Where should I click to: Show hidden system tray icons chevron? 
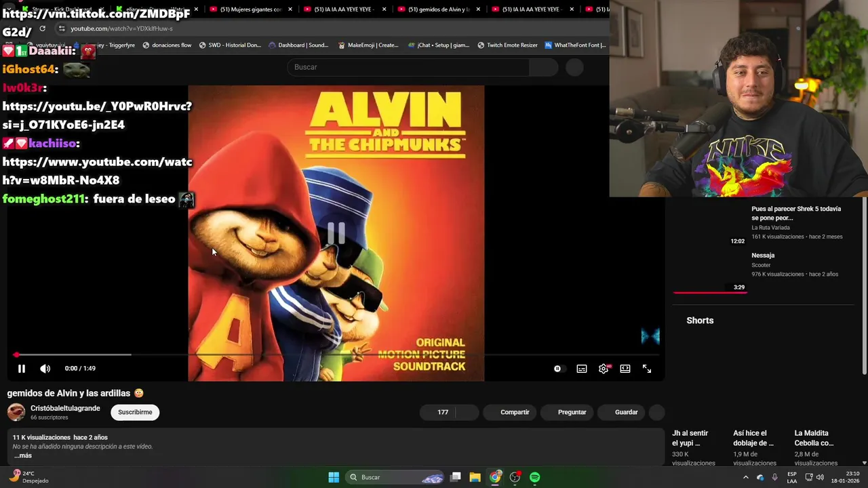coord(746,477)
